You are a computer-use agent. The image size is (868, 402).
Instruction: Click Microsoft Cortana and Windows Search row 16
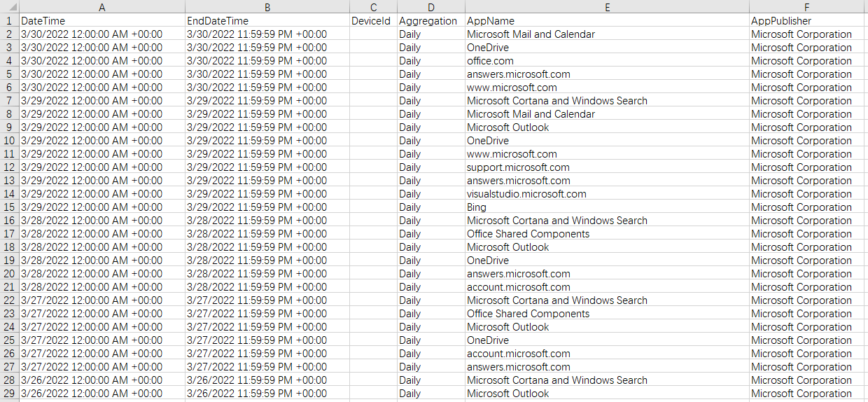point(607,221)
